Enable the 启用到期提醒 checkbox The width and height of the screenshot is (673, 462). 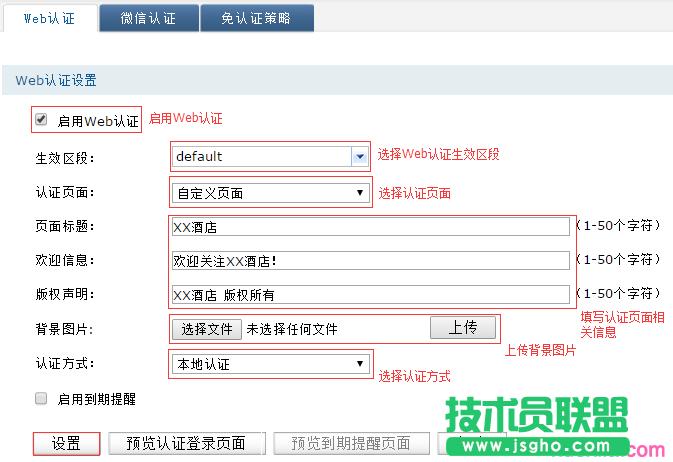(41, 398)
